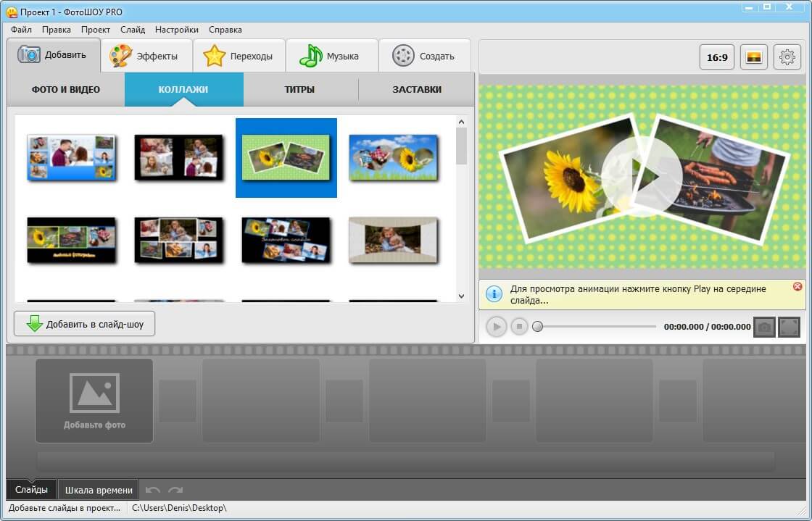Click the playback position slider handle

[537, 327]
